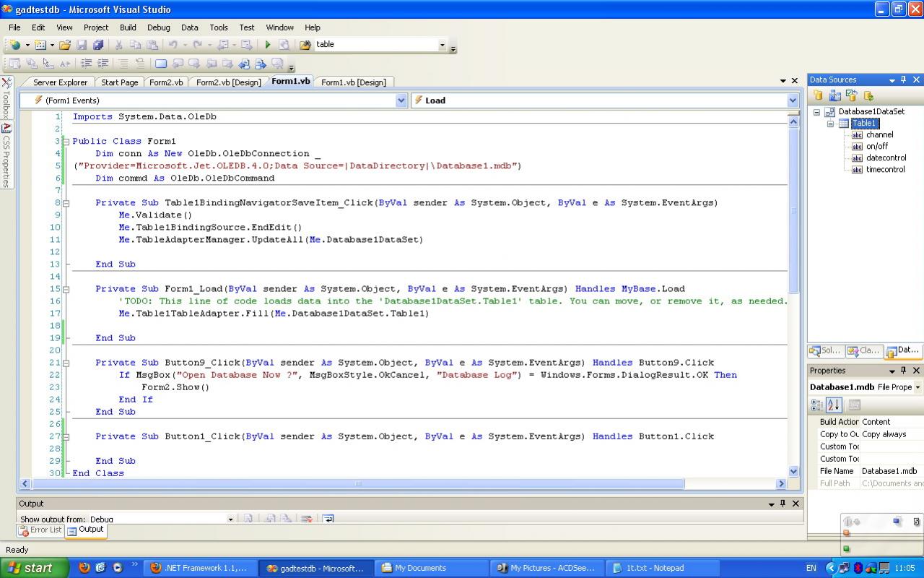The image size is (924, 578).
Task: Open Add New Item dropdown arrow
Action: pyautogui.click(x=52, y=45)
